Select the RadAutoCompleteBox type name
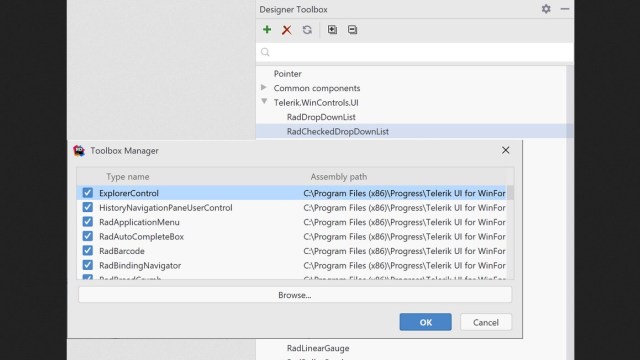Screen dimensions: 640x360 [x=141, y=236]
